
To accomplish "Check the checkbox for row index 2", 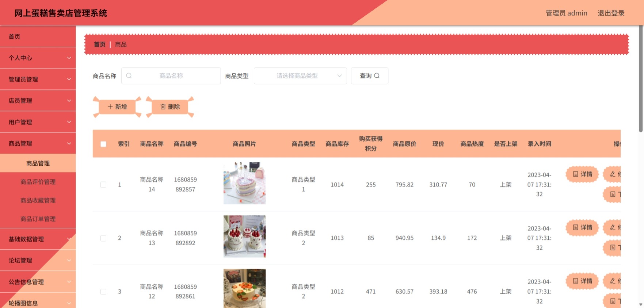I will 103,238.
